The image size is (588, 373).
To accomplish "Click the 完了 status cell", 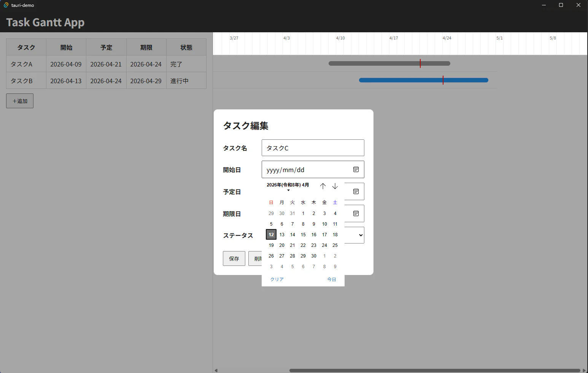I will point(186,64).
